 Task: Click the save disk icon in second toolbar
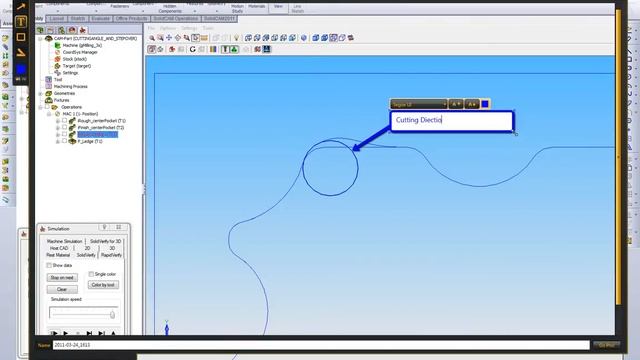267,49
